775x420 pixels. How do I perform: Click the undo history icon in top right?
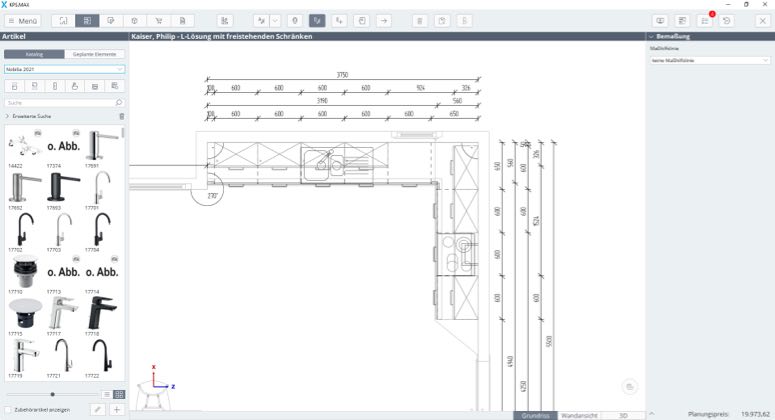[x=728, y=20]
